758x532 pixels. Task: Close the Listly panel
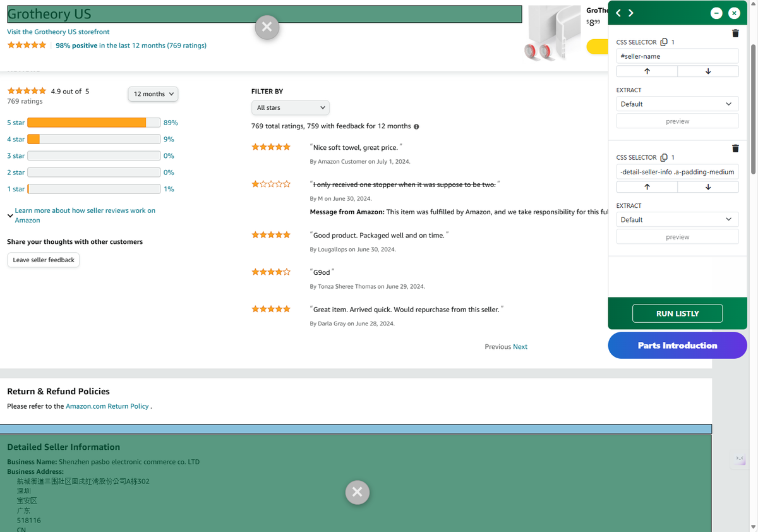[734, 13]
